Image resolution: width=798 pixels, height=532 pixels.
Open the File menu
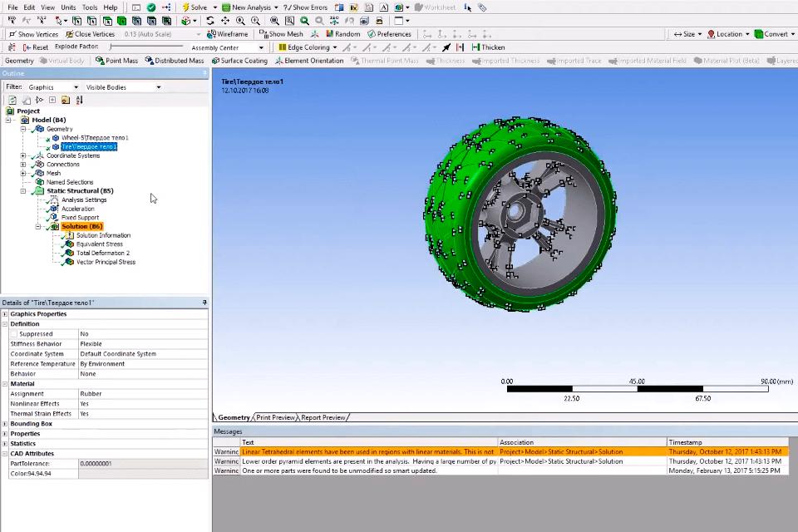pos(12,7)
